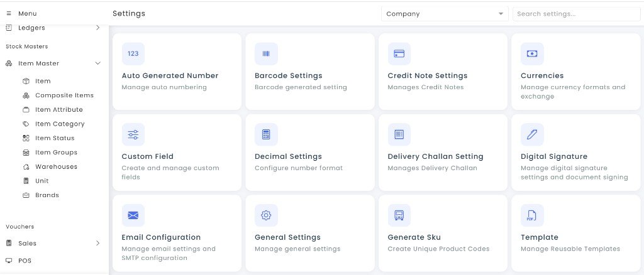Click the Generate Sku bus icon
Image resolution: width=644 pixels, height=275 pixels.
click(399, 215)
